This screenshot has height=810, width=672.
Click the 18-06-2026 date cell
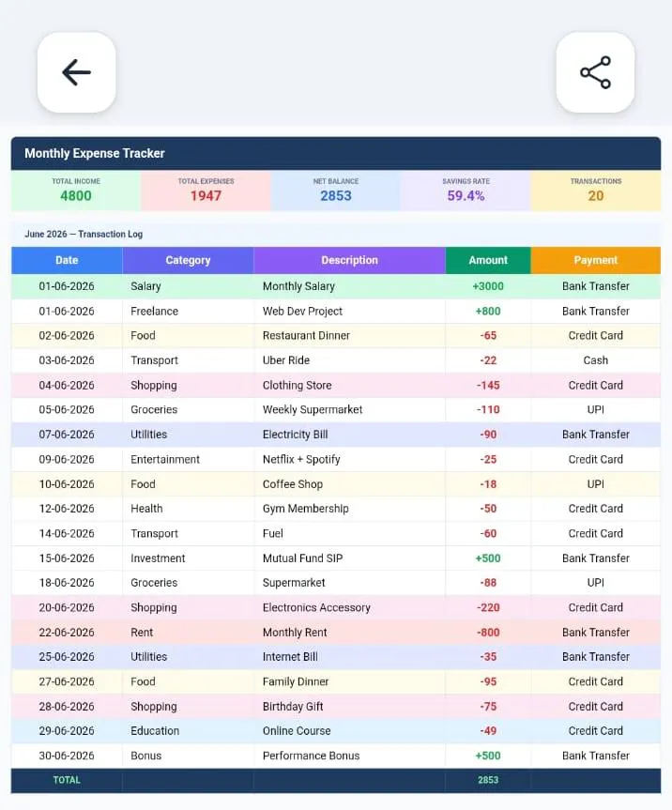[x=67, y=583]
